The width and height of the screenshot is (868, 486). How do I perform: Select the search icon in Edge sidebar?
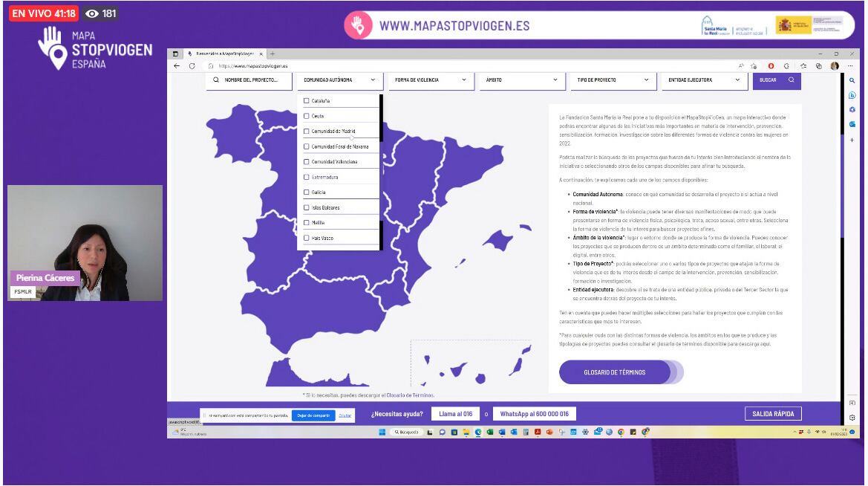pyautogui.click(x=852, y=80)
